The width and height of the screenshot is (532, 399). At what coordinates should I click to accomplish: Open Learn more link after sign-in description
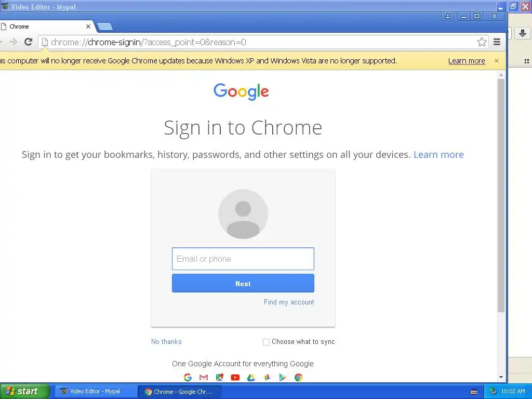pos(438,155)
